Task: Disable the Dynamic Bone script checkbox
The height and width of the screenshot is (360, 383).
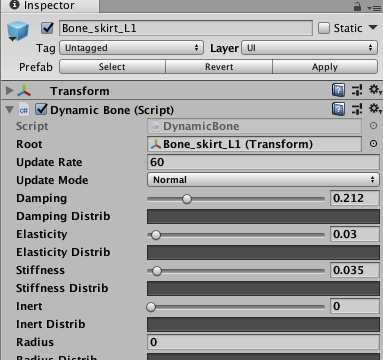Action: click(41, 109)
